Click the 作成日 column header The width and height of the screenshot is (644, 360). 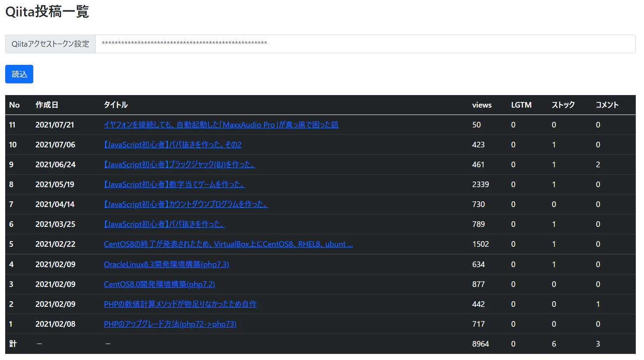(x=47, y=105)
